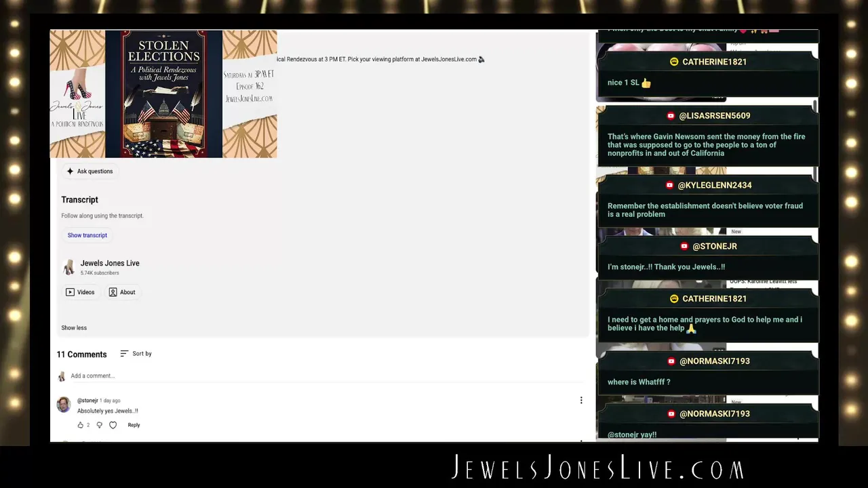Click the 'I'm stonejr..!! Thank you Jewels' message
868x488 pixels.
(666, 267)
